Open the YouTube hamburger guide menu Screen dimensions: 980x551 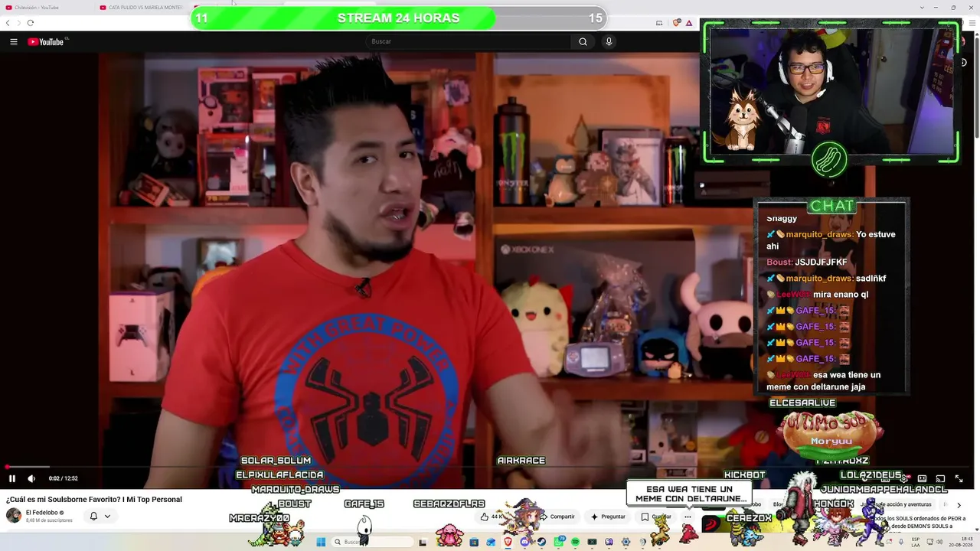[14, 42]
